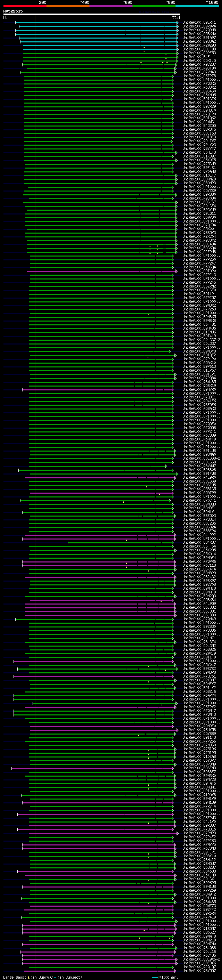Select the label UniRef100_Q6J331

pos(199,611)
